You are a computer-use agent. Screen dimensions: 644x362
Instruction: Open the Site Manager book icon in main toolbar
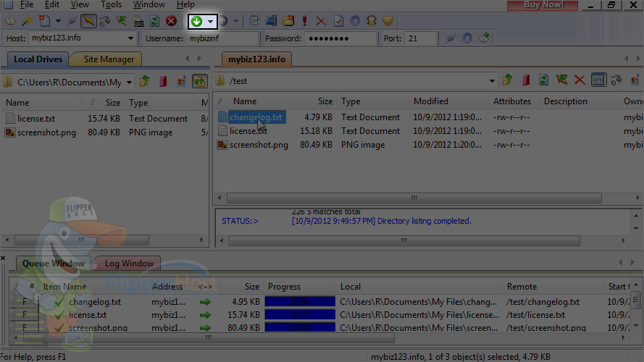[10, 21]
